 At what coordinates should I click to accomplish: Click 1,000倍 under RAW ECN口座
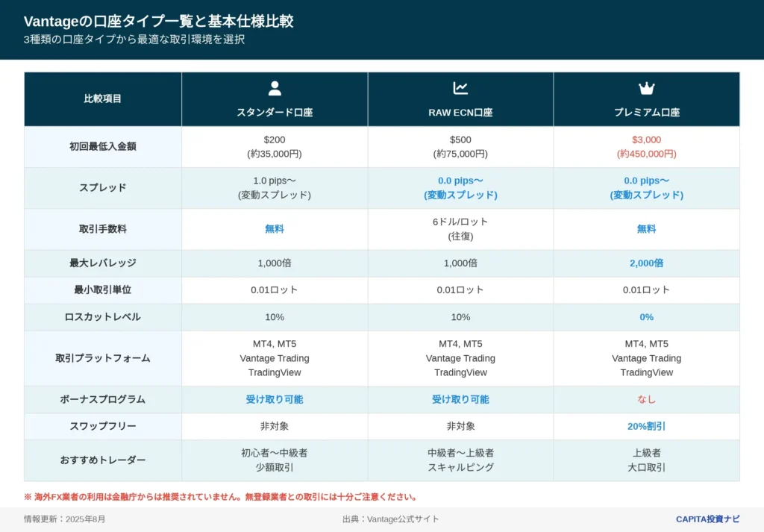point(460,263)
